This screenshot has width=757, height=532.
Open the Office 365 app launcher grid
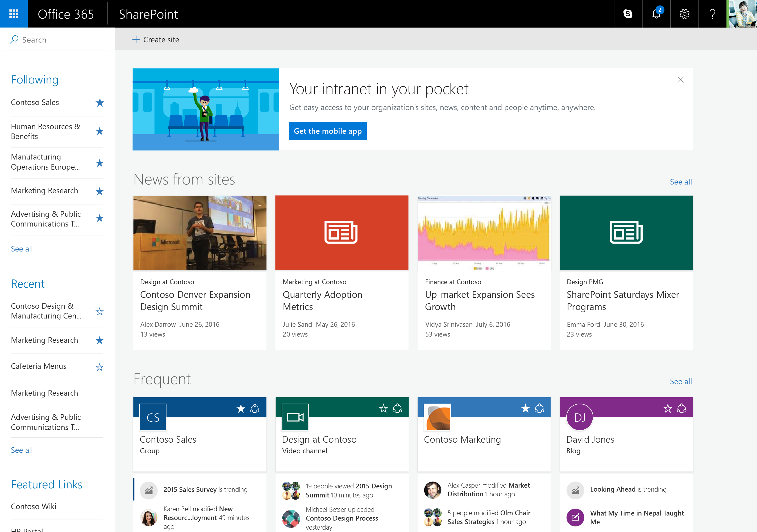14,14
